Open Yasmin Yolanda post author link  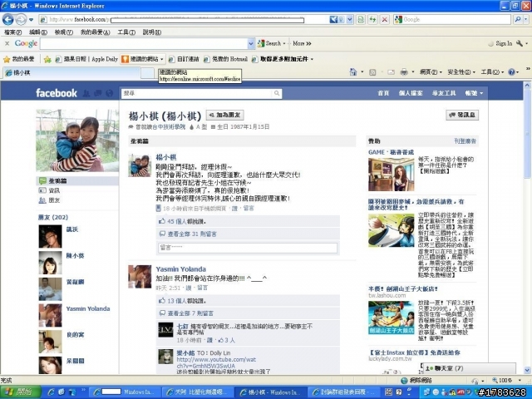click(181, 269)
